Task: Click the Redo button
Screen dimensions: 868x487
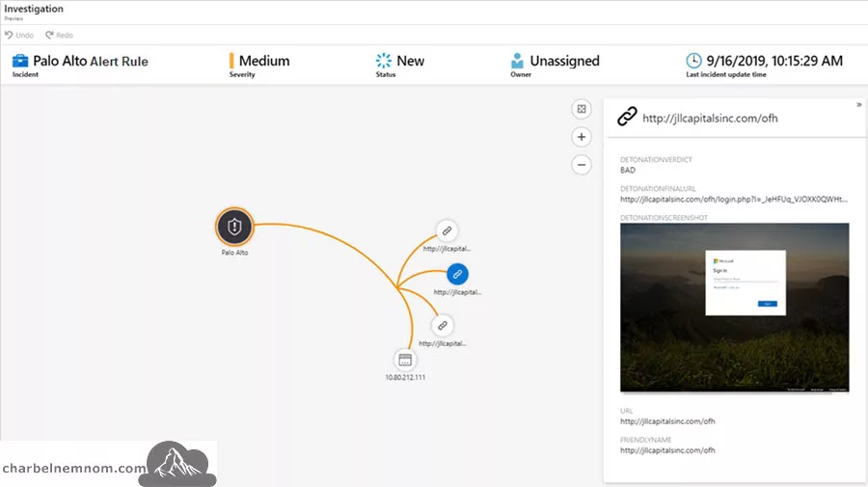Action: [x=59, y=35]
